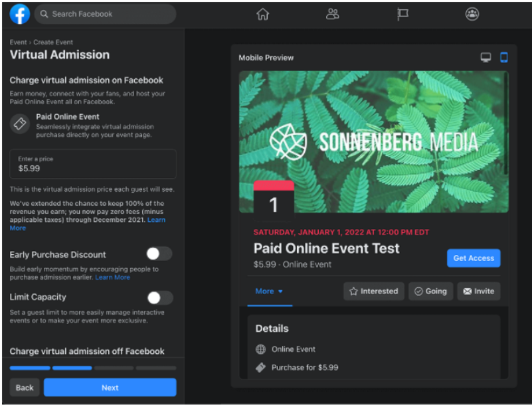Click the Interested button
532x405 pixels.
coord(374,291)
